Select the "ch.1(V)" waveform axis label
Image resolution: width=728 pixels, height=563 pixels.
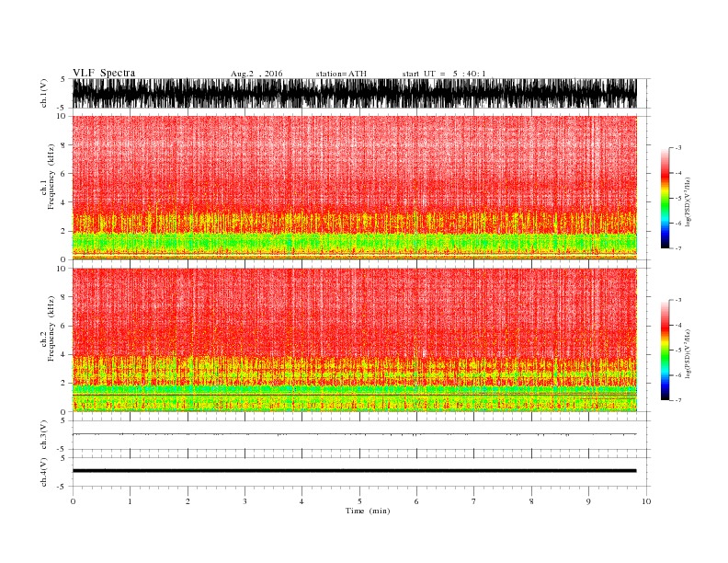pyautogui.click(x=44, y=93)
